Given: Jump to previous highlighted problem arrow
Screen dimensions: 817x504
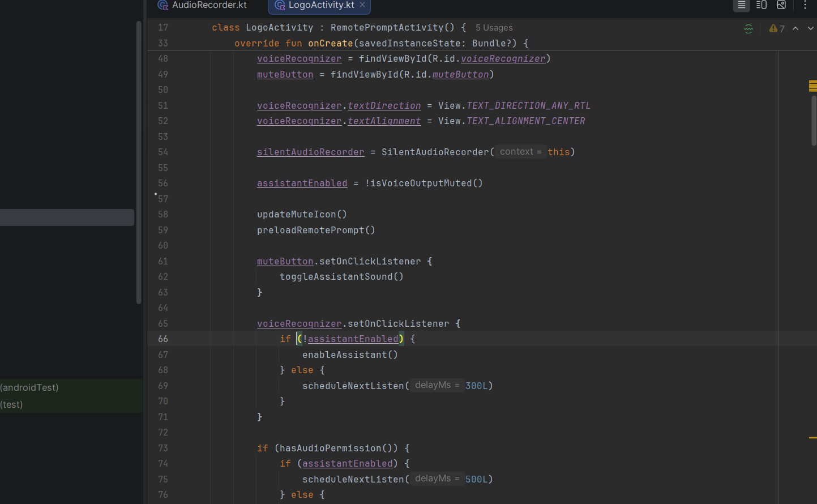Looking at the screenshot, I should pos(795,28).
